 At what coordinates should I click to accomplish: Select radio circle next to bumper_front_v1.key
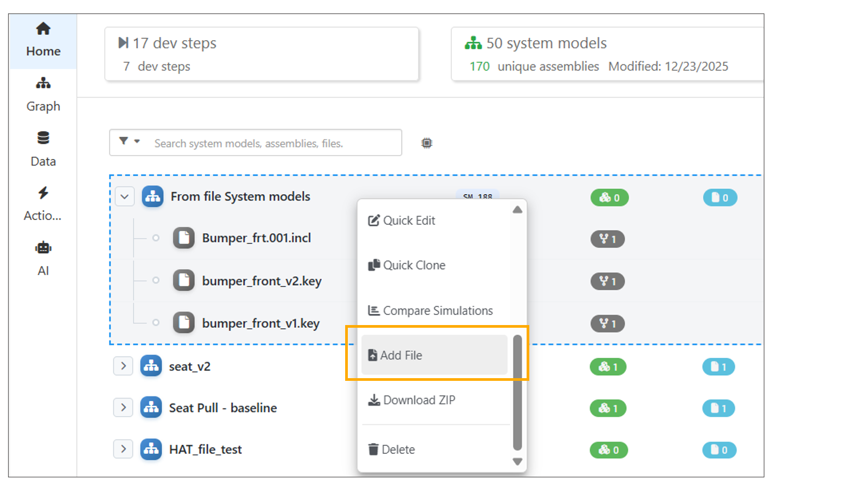pos(156,323)
